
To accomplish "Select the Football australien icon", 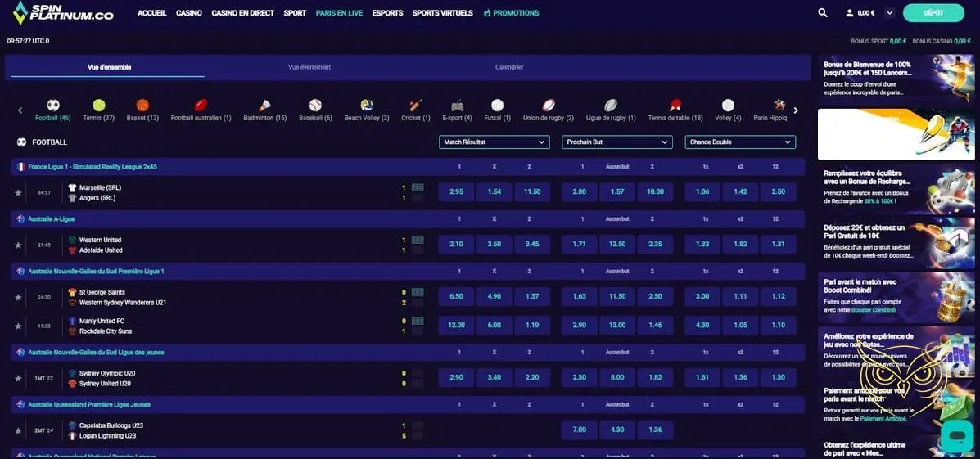I will coord(201,105).
